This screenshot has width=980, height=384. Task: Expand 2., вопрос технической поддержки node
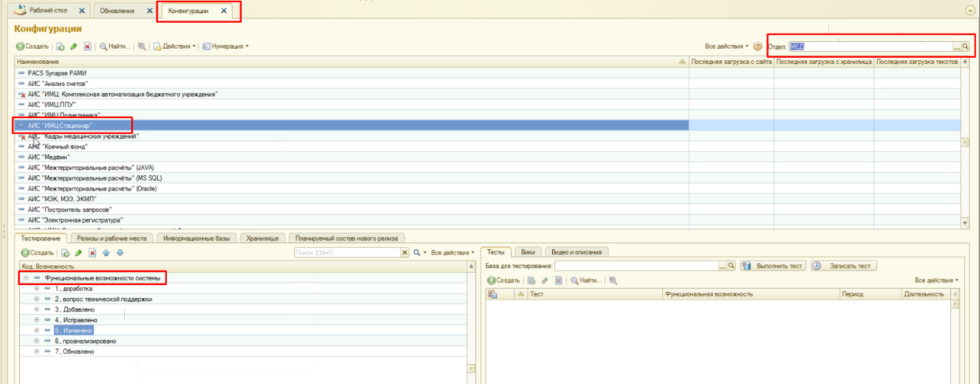36,300
